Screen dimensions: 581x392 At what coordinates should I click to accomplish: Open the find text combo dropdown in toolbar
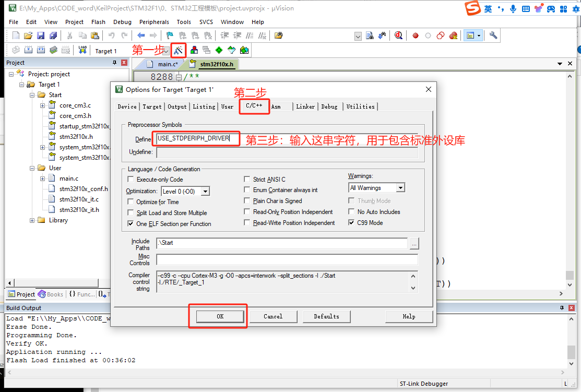358,36
